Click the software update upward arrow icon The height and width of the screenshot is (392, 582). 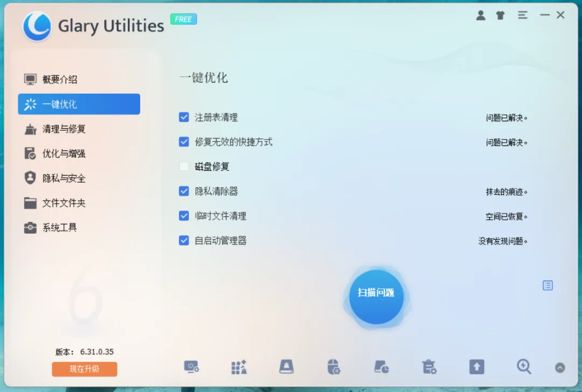tap(476, 367)
